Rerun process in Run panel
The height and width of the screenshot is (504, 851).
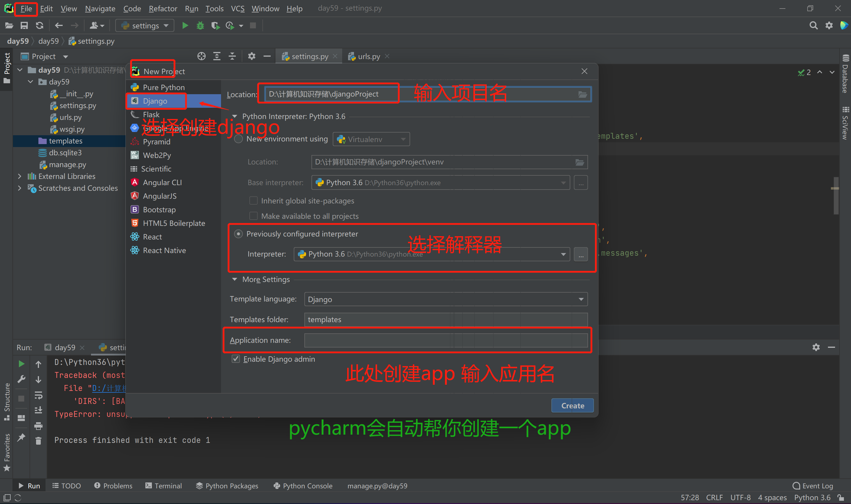click(x=21, y=364)
